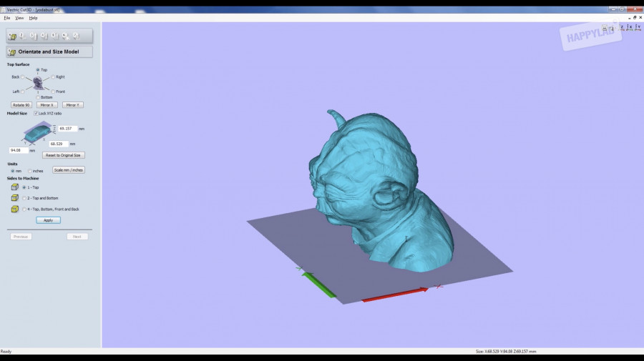Click the Ready status text

tap(6, 352)
